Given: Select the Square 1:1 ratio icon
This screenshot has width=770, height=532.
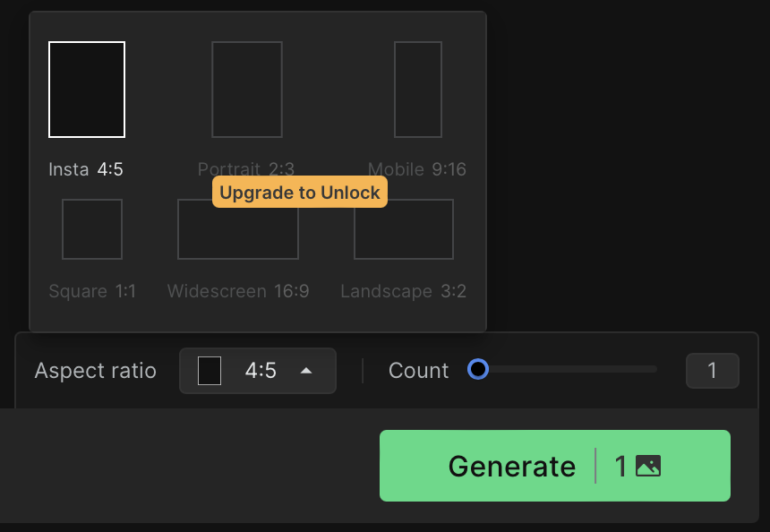Looking at the screenshot, I should pos(92,229).
